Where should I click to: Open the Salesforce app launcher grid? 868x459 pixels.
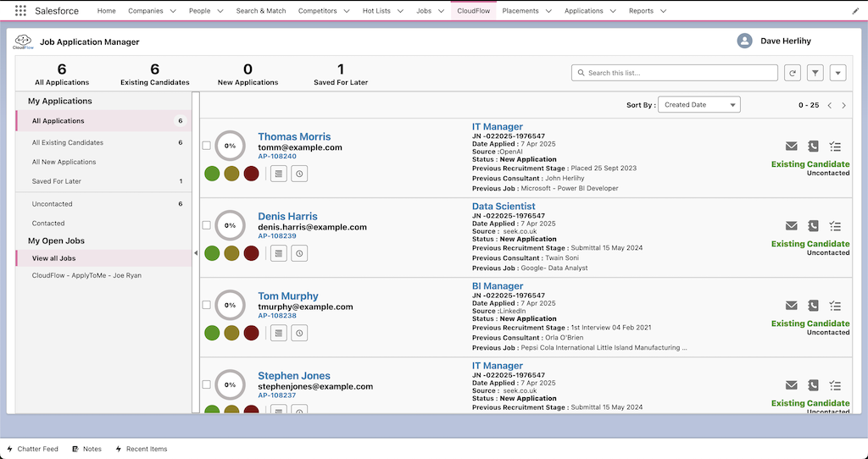tap(20, 11)
